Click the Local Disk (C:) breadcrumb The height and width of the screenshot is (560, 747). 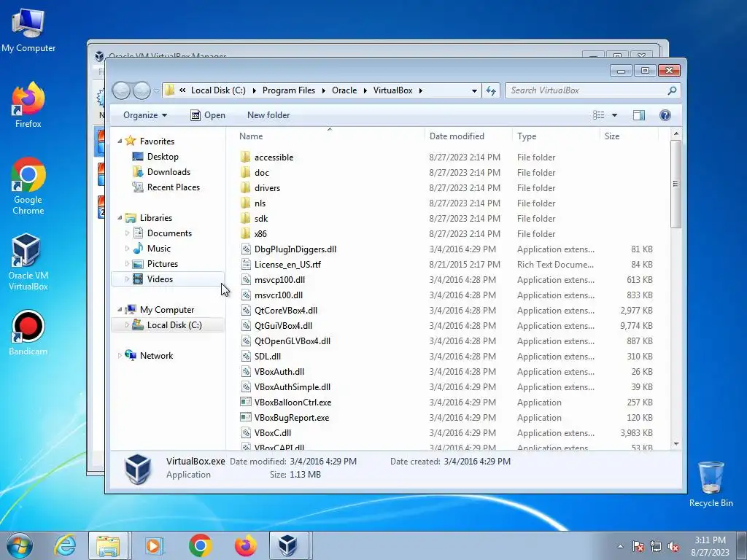(218, 90)
